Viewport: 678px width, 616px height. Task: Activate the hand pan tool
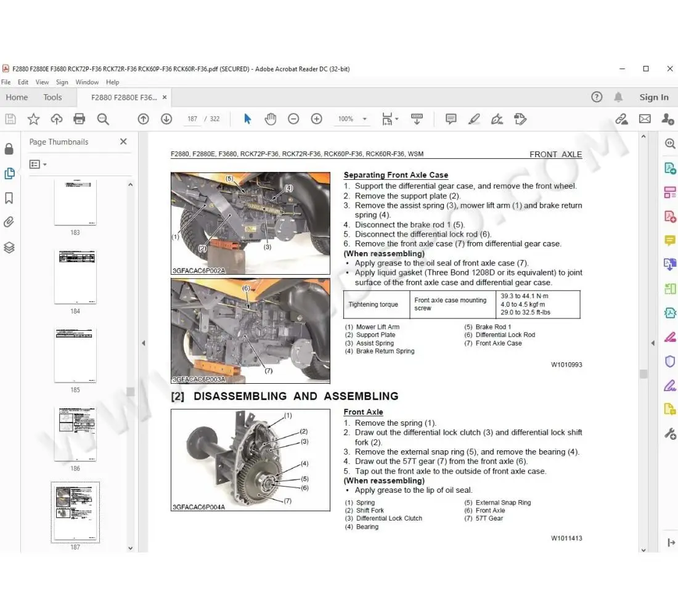tap(270, 119)
